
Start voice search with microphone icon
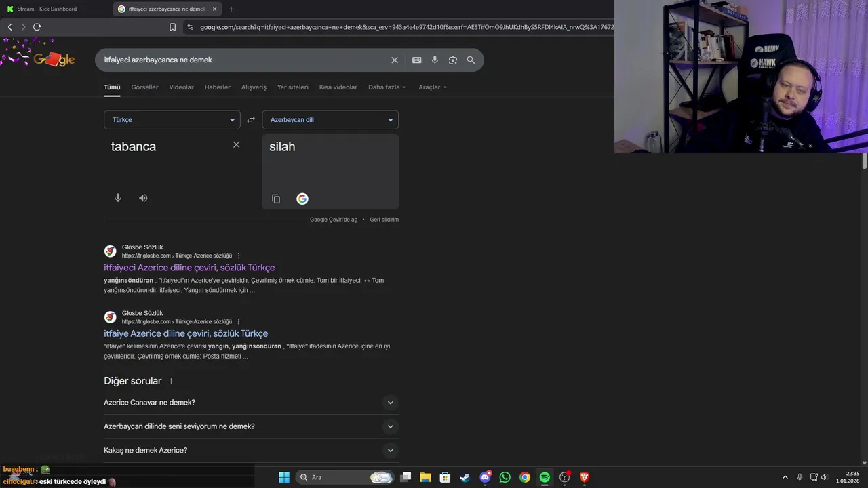[x=435, y=60]
